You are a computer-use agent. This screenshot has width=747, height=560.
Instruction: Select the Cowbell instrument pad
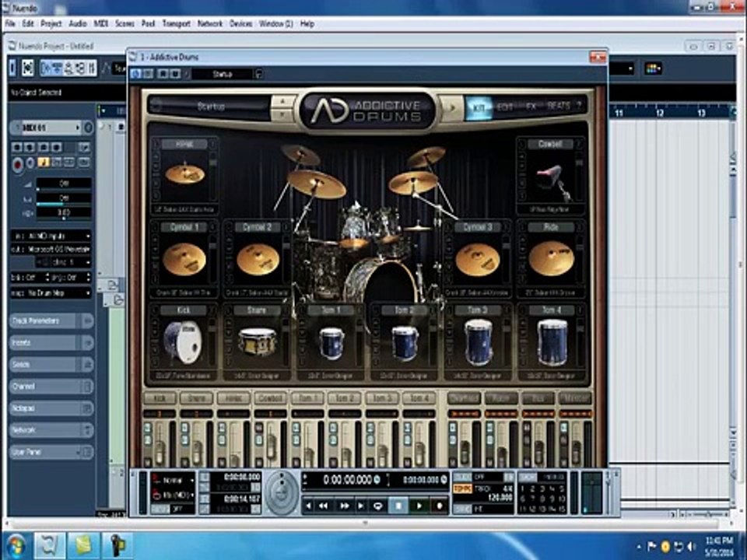(x=551, y=177)
